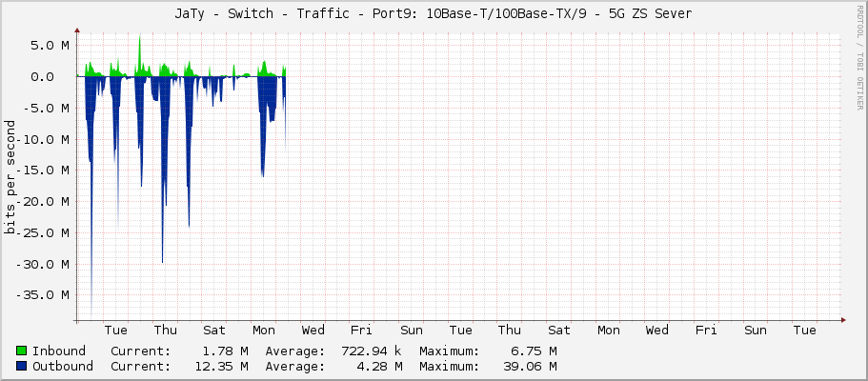This screenshot has height=381, width=868.
Task: Click 'Average:' label in Inbound row
Action: click(x=295, y=351)
